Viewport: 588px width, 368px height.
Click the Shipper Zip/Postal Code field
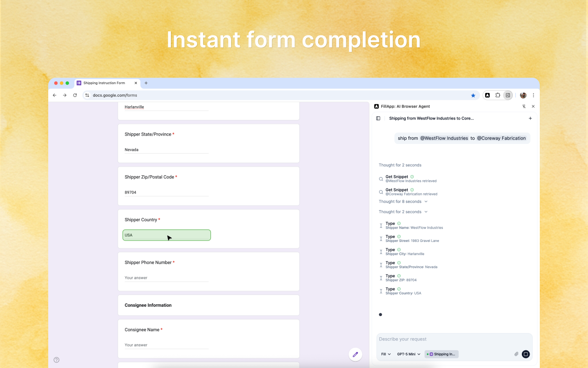pos(166,192)
